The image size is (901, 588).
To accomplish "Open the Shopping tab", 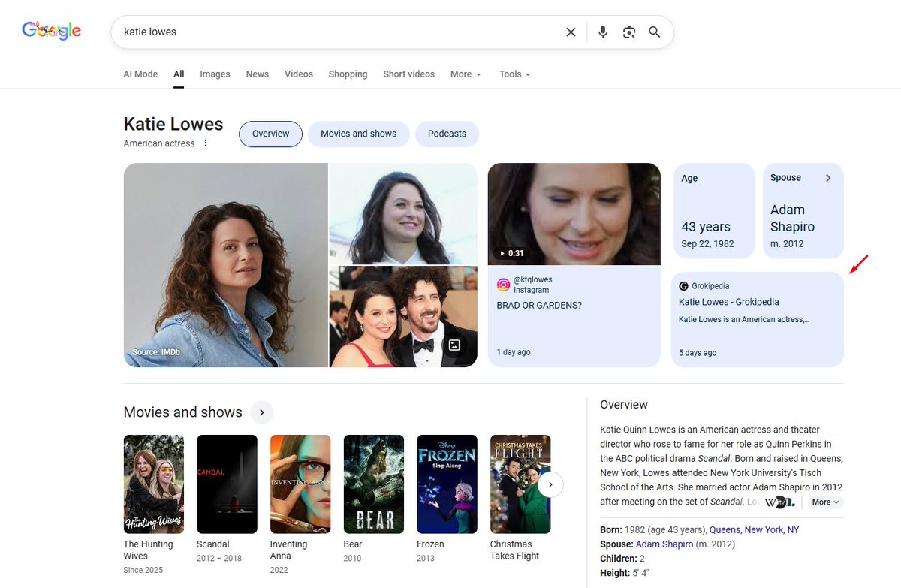I will (348, 74).
